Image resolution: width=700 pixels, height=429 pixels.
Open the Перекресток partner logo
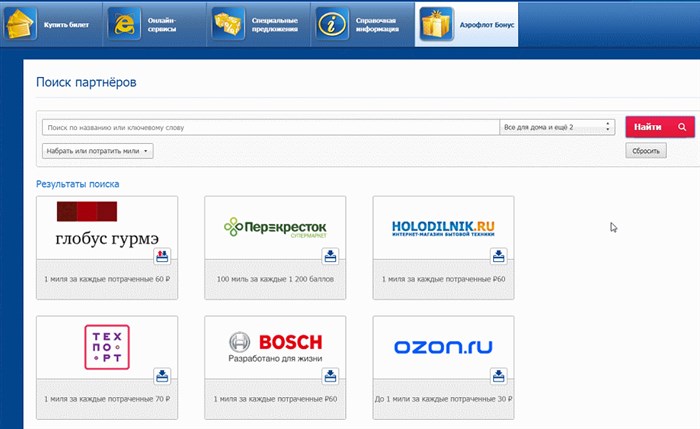tap(275, 227)
